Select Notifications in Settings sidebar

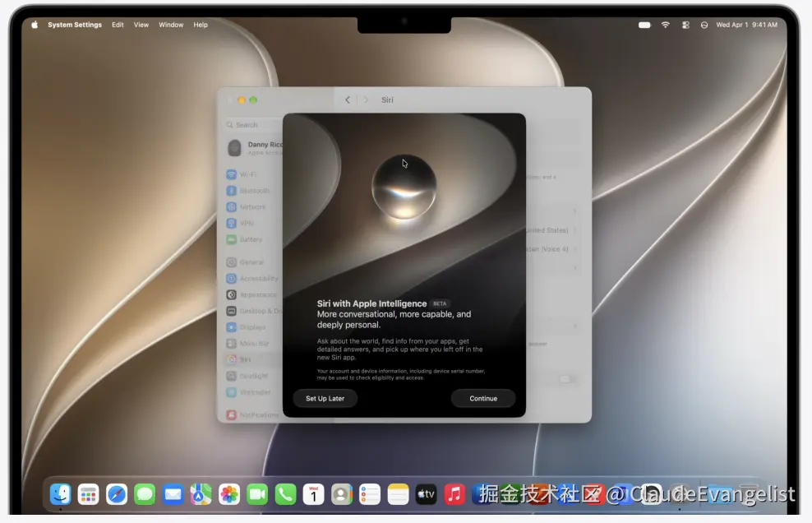click(x=254, y=414)
